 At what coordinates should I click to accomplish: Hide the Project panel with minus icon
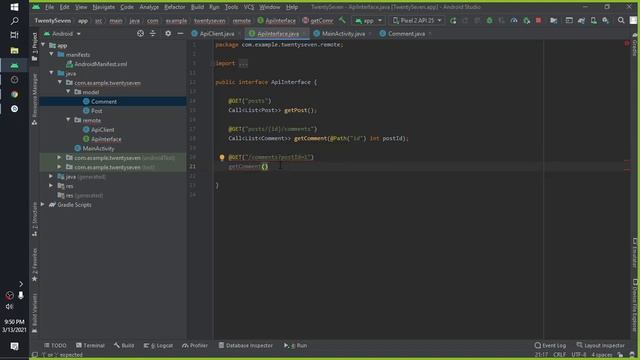tap(180, 33)
